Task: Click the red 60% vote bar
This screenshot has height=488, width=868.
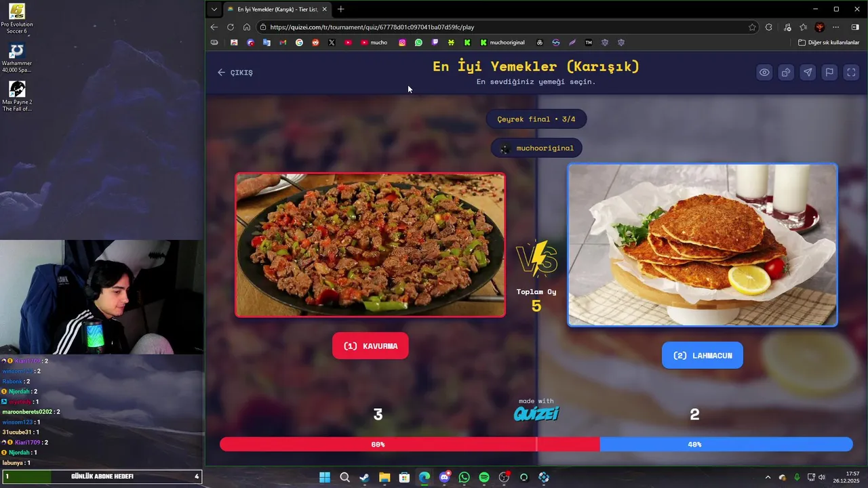Action: tap(410, 445)
